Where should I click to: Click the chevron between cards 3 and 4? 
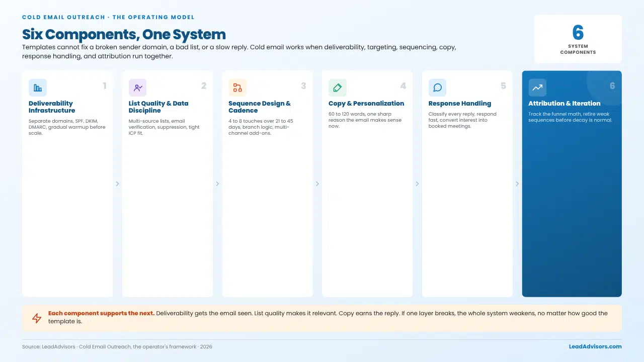click(317, 184)
